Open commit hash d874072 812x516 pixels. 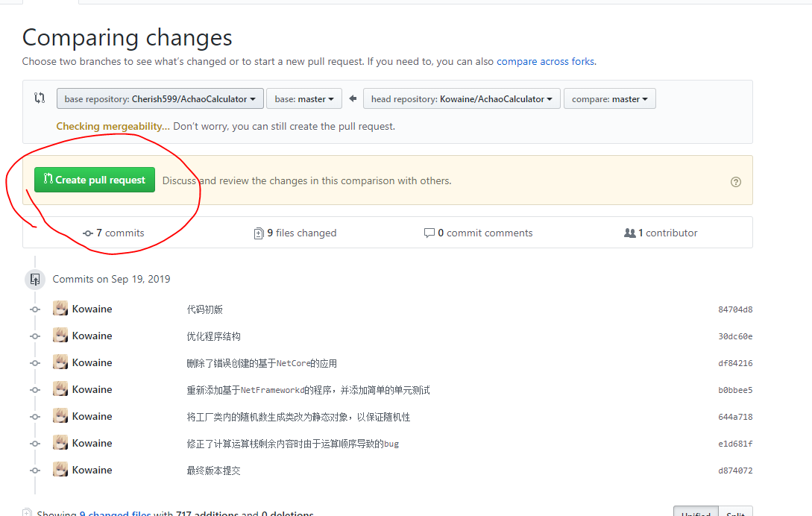[735, 471]
